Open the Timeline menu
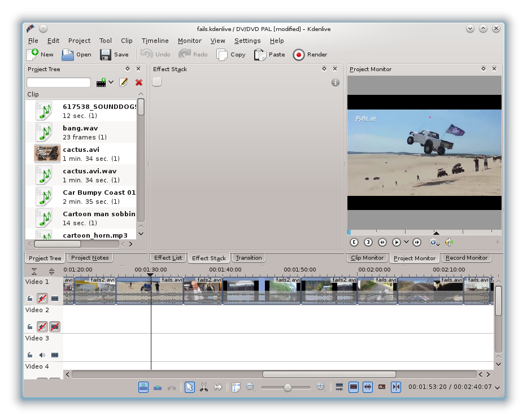Image resolution: width=527 pixels, height=420 pixels. (155, 41)
